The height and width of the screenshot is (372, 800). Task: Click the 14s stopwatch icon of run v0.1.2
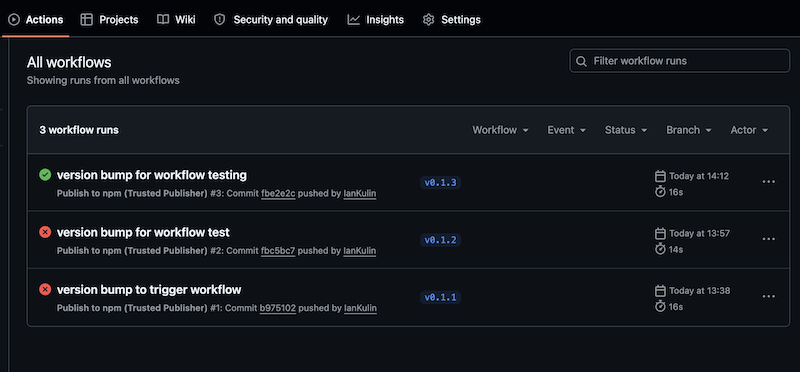click(660, 249)
